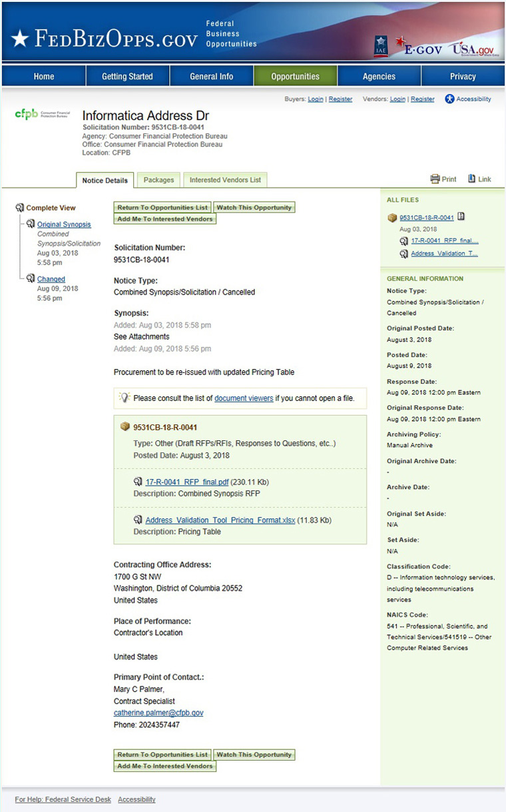
Task: Click the light bulb hint icon
Action: point(125,397)
